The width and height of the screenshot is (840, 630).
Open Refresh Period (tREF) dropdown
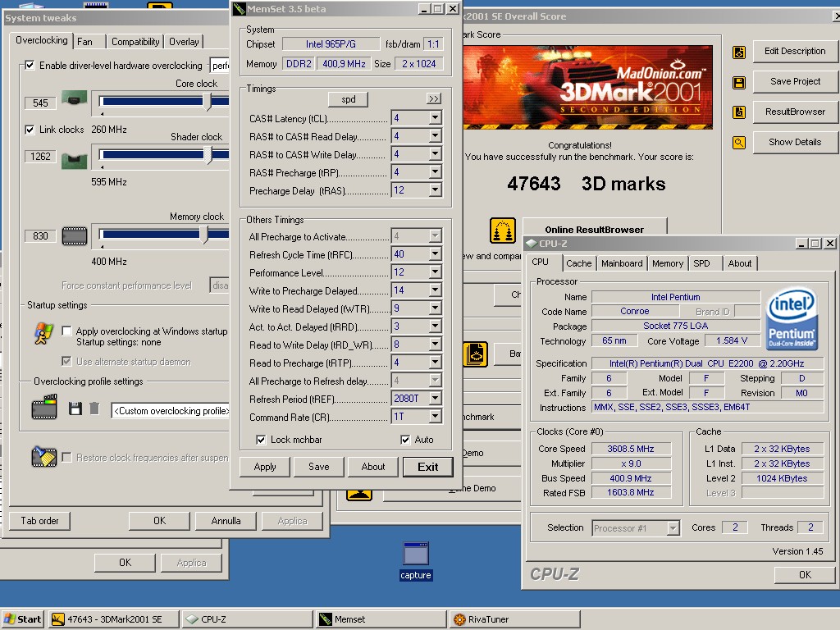(x=435, y=399)
